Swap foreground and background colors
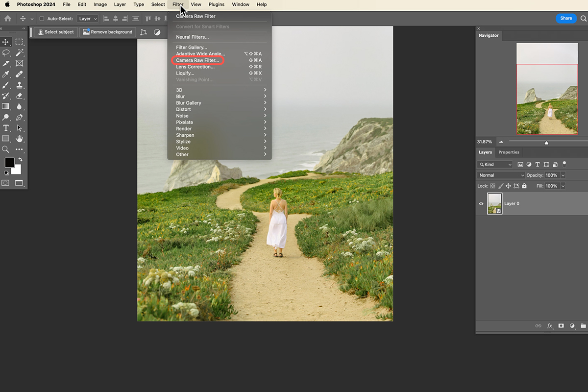The image size is (588, 392). click(x=20, y=160)
